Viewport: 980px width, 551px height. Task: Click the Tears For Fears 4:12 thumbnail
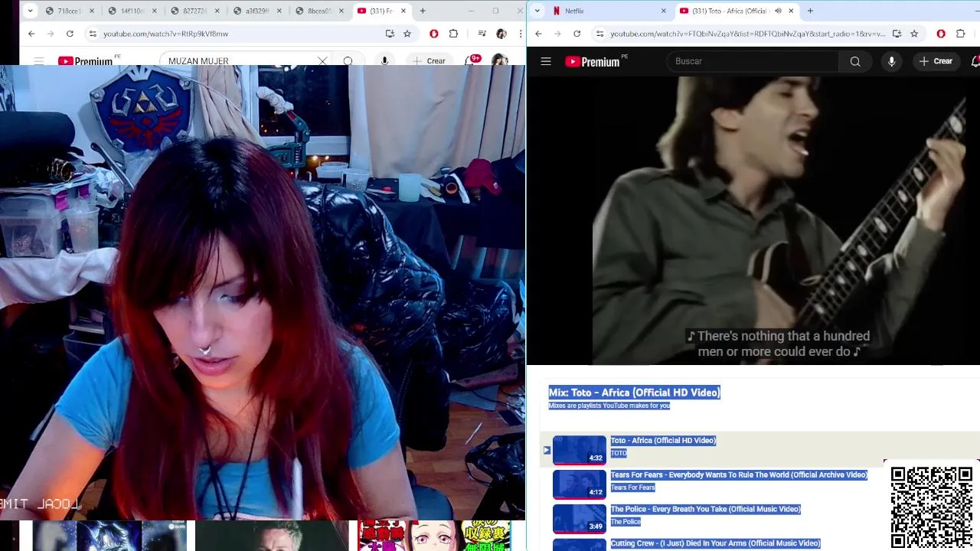pos(579,484)
